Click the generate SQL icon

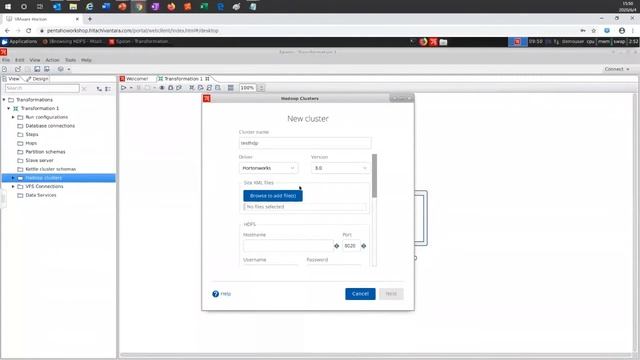click(209, 88)
